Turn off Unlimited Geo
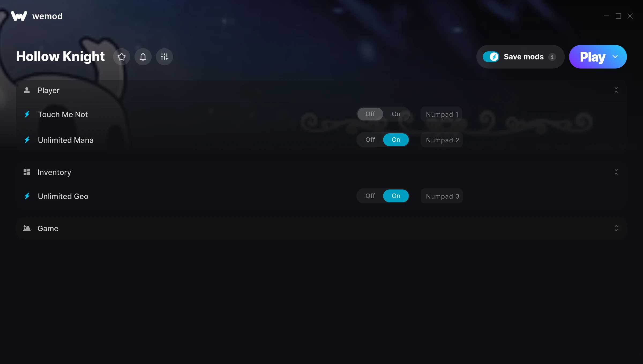Screen dimensions: 643x364 (x=370, y=196)
